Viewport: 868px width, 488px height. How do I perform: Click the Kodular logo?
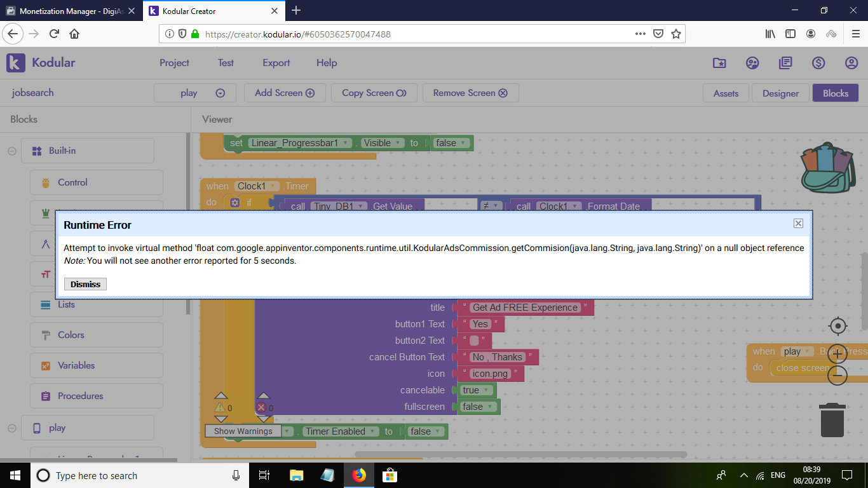click(41, 63)
